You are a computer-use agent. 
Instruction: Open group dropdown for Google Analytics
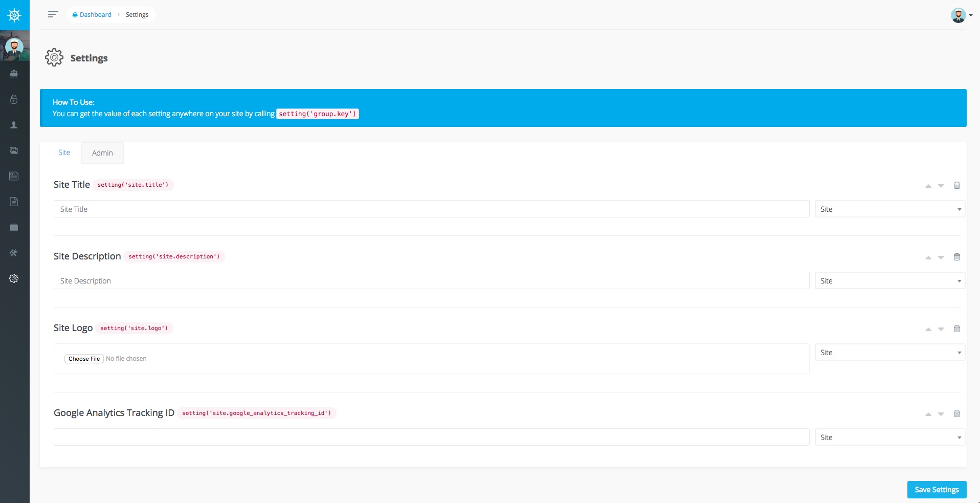click(889, 437)
